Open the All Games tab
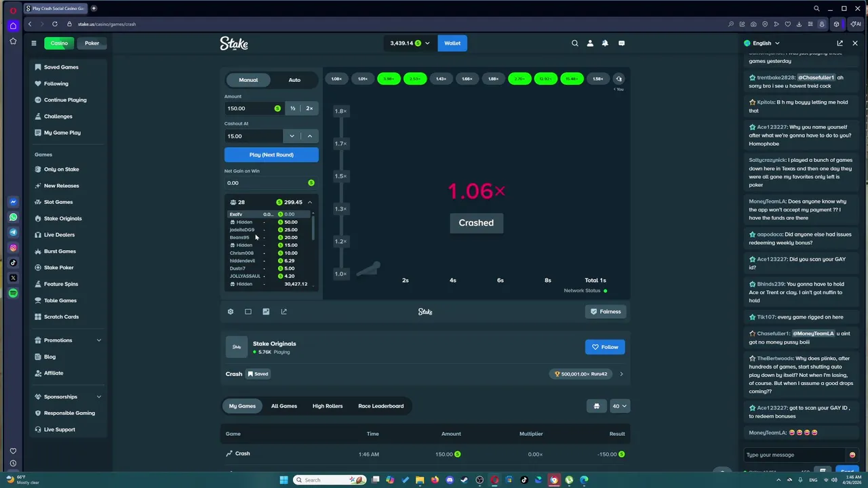This screenshot has height=488, width=868. (x=284, y=406)
